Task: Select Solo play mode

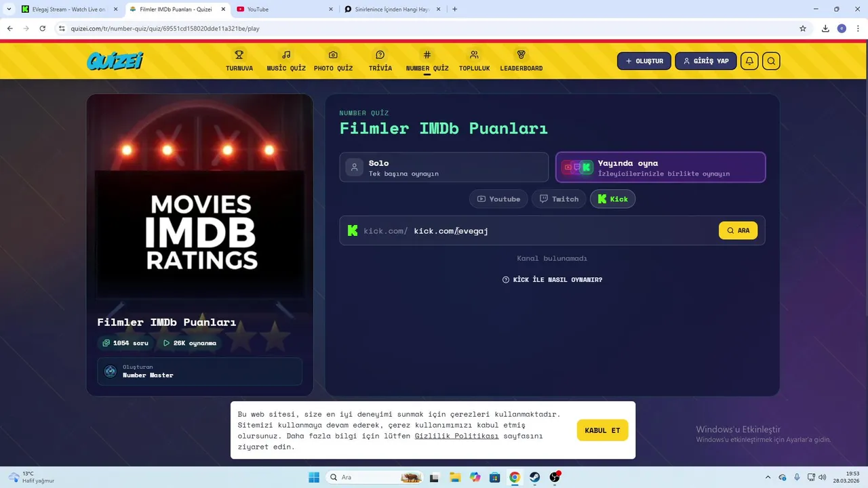Action: (444, 167)
